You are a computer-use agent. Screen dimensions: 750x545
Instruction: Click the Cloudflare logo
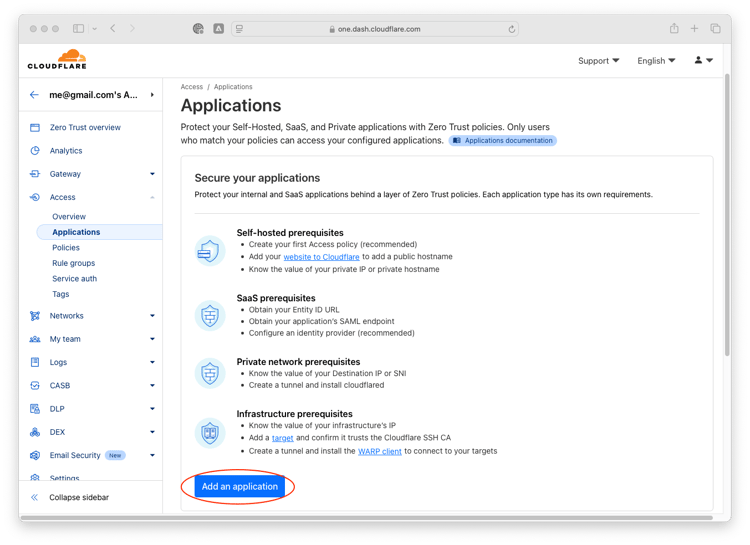[x=57, y=59]
